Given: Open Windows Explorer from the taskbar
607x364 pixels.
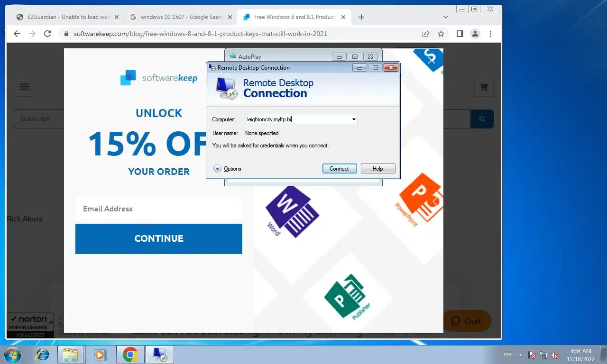Looking at the screenshot, I should [70, 355].
